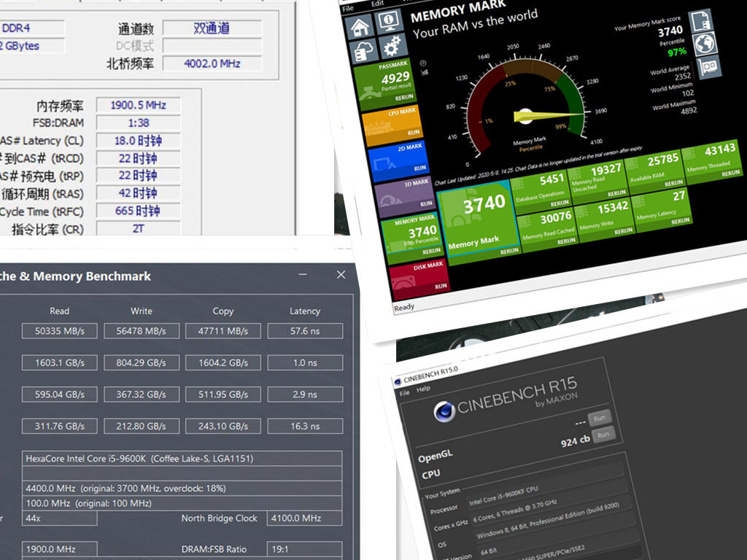Viewport: 747px width, 560px height.
Task: Click the Ready status bar text in PassMark
Action: coord(404,307)
